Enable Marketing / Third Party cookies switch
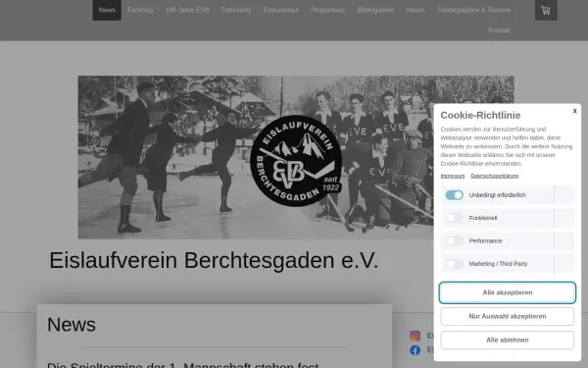Image resolution: width=588 pixels, height=368 pixels. (454, 264)
